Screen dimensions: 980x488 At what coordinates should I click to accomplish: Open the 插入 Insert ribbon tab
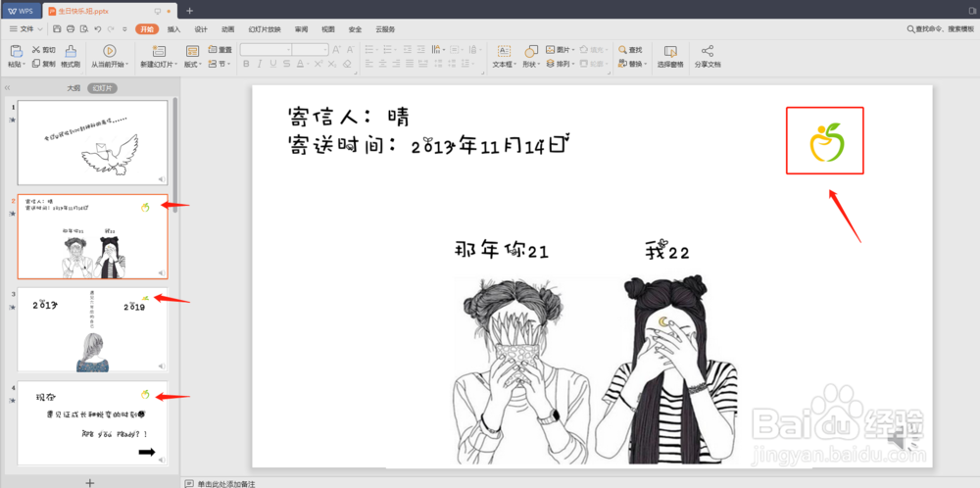173,29
